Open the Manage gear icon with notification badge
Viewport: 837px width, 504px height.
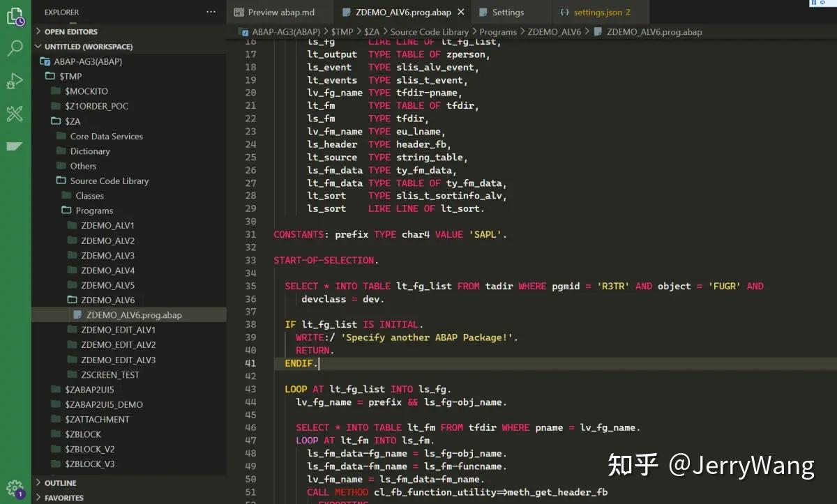[15, 488]
